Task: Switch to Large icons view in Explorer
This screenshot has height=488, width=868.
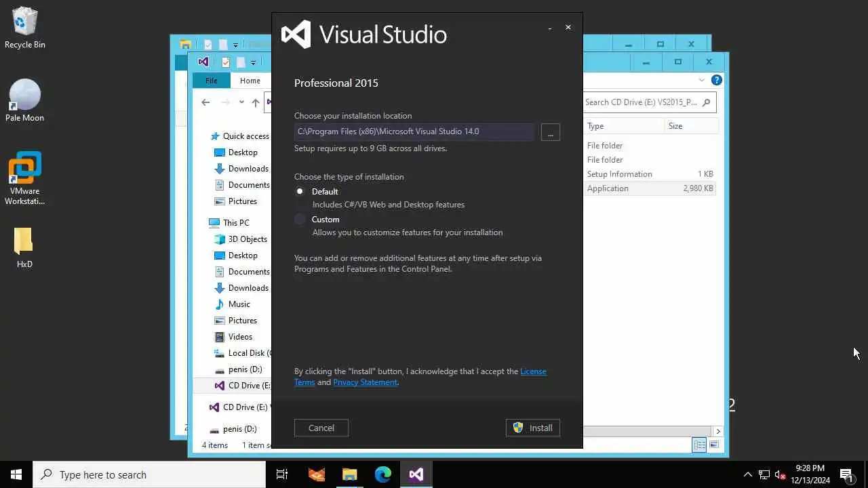Action: [714, 445]
